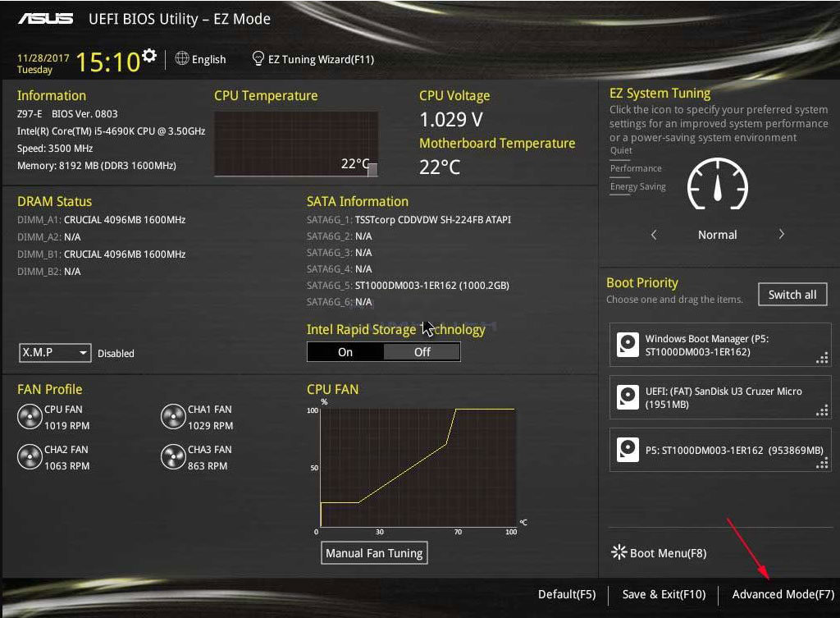Click the CPU temperature graph indicator
The width and height of the screenshot is (840, 618).
click(372, 169)
